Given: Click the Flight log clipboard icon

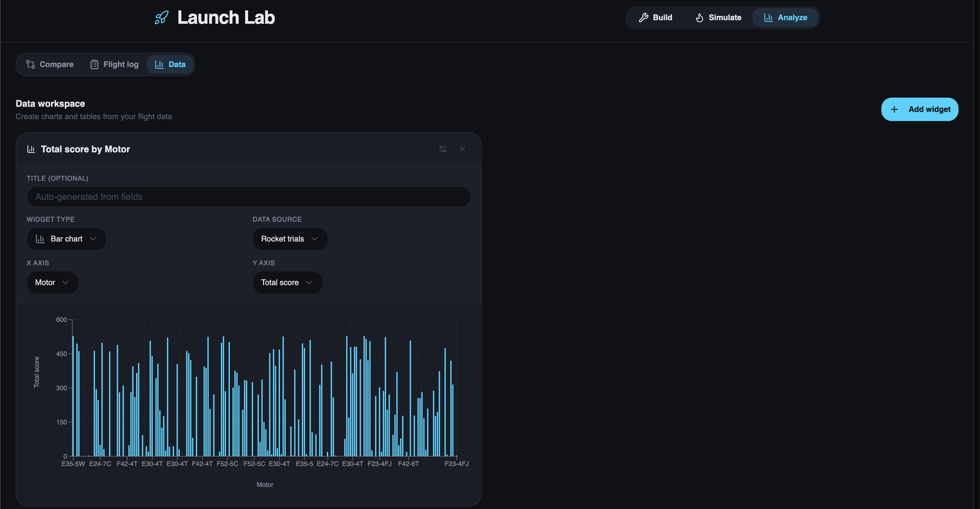Looking at the screenshot, I should point(94,64).
